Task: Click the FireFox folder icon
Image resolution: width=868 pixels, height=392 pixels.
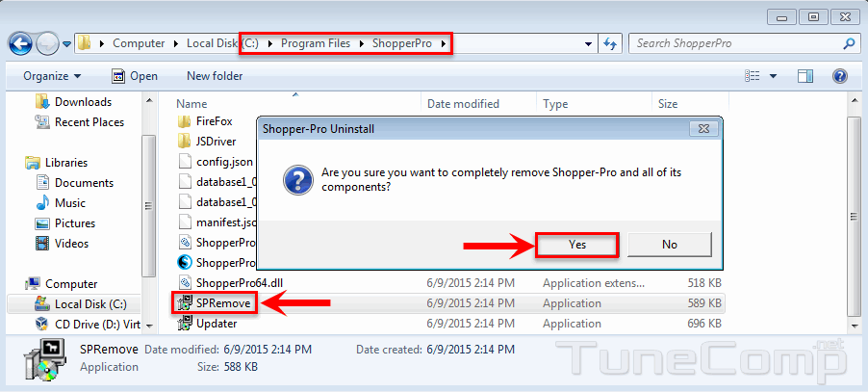Action: [184, 121]
